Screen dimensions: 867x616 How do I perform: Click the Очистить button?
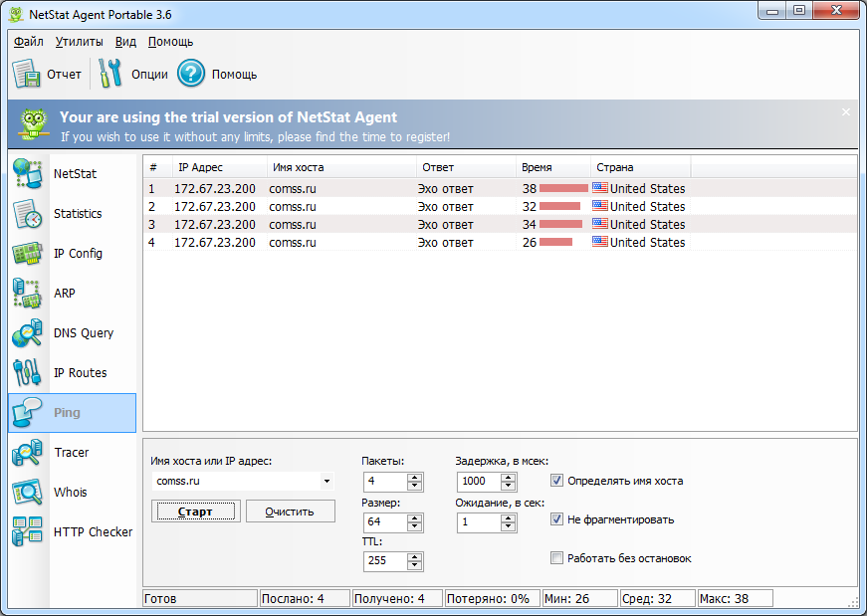(x=290, y=512)
